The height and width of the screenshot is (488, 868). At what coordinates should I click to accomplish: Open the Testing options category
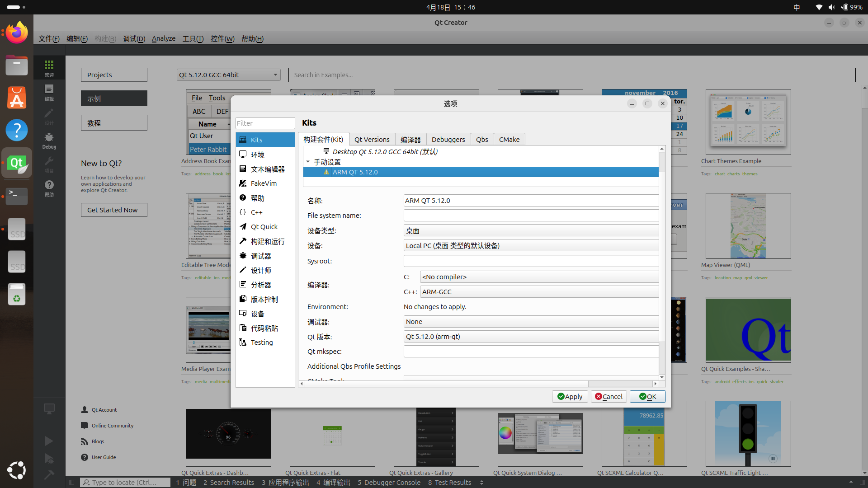(x=262, y=343)
